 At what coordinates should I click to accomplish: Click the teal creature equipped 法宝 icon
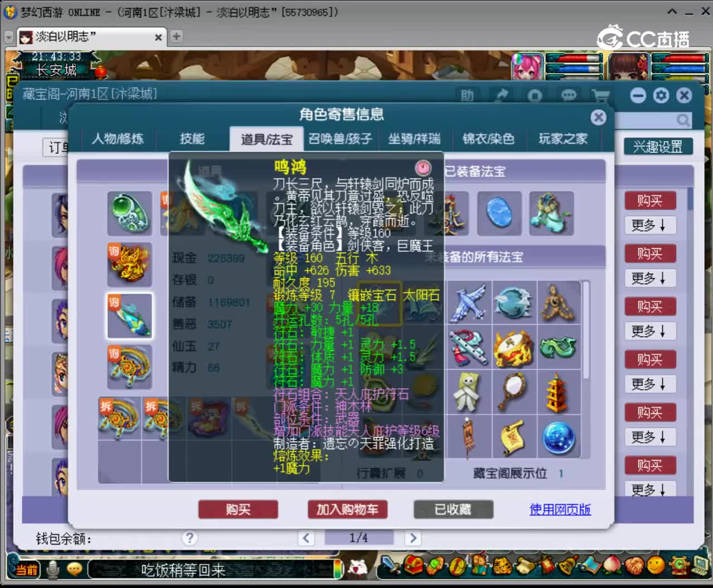click(x=551, y=213)
